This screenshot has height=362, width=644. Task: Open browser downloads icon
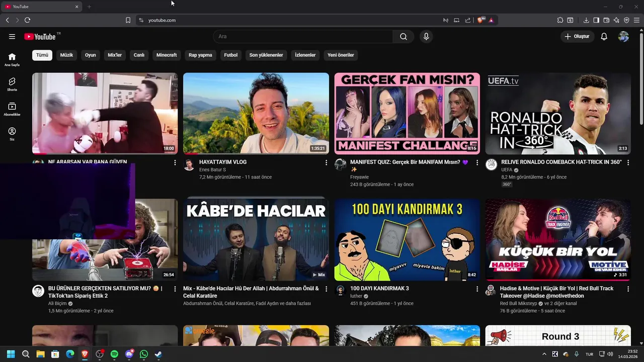(586, 20)
